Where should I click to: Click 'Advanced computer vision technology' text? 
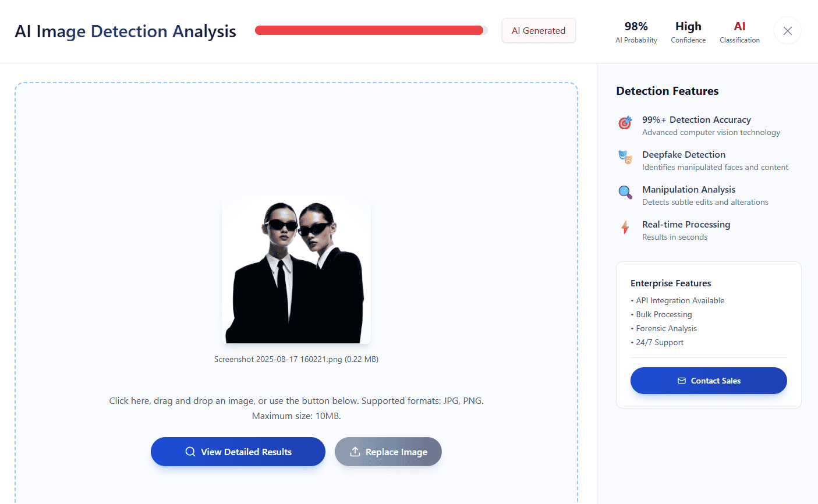click(711, 132)
